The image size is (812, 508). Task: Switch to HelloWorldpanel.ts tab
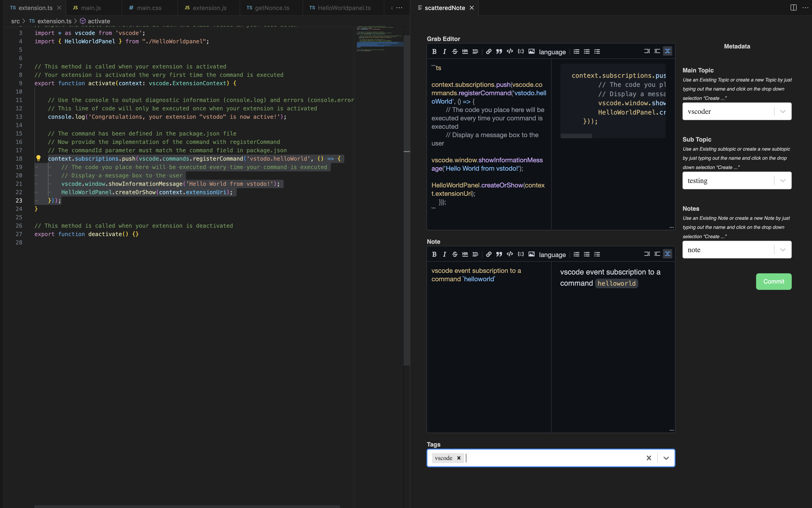344,8
